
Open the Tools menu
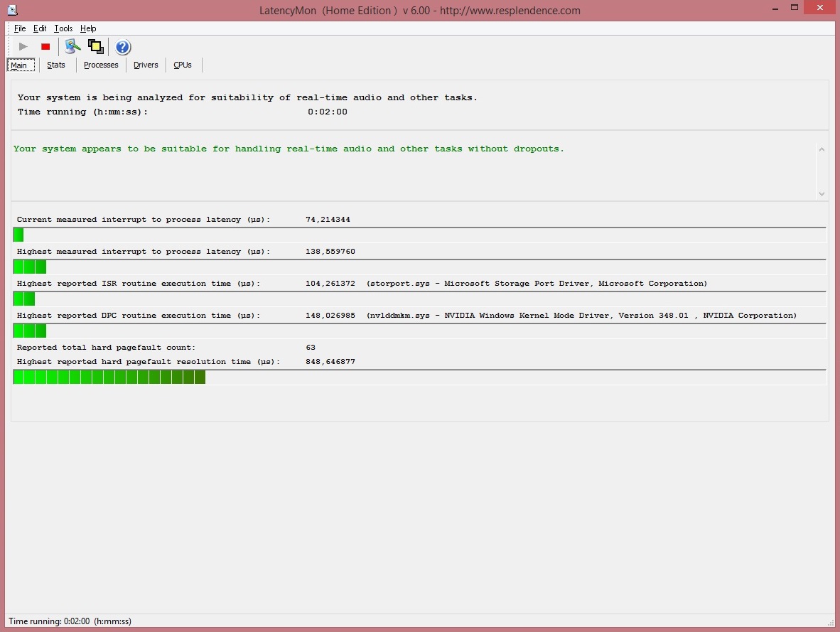[63, 28]
